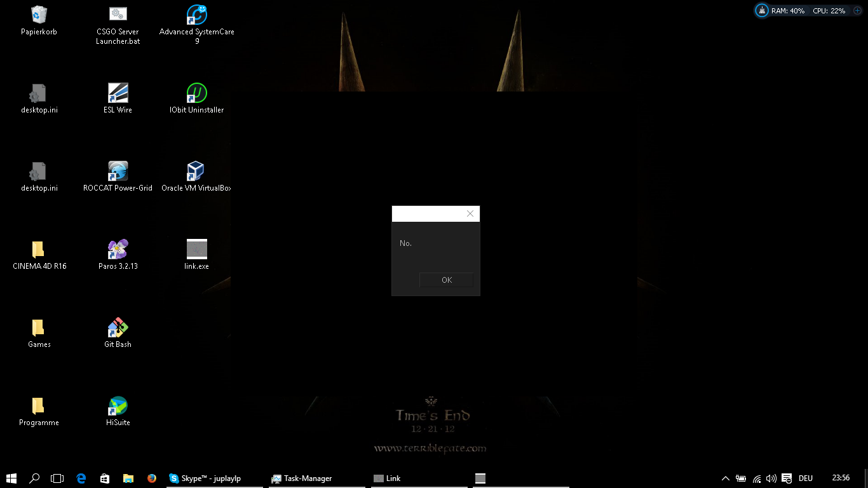
Task: Select the Oracle VM VirtualBox shortcut
Action: click(196, 172)
